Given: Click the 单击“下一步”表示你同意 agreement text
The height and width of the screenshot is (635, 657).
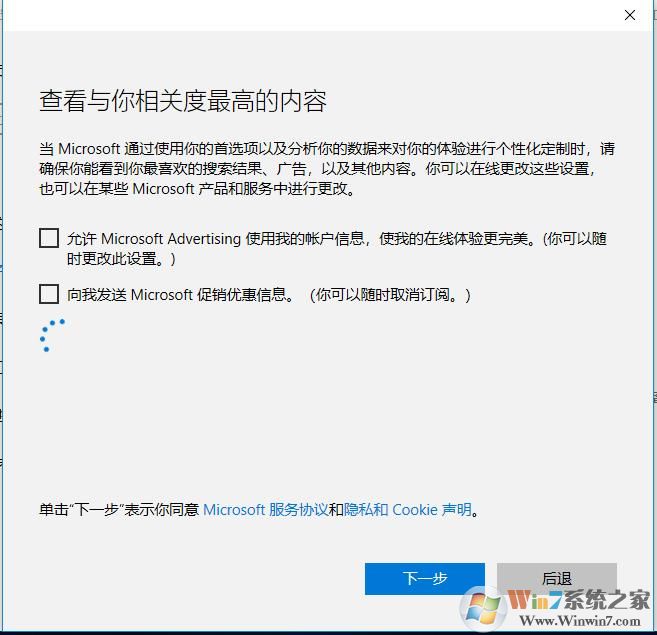Looking at the screenshot, I should pyautogui.click(x=119, y=510).
